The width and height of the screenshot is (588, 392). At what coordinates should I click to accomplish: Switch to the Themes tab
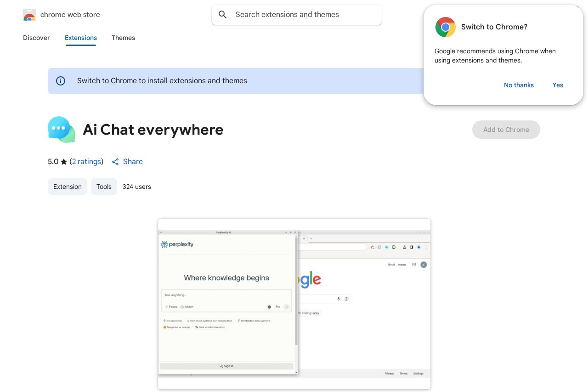(123, 38)
